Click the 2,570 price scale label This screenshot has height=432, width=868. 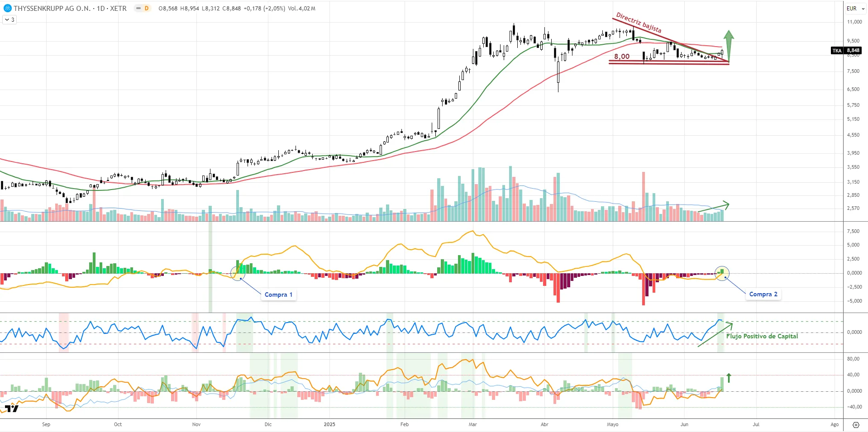pyautogui.click(x=853, y=208)
